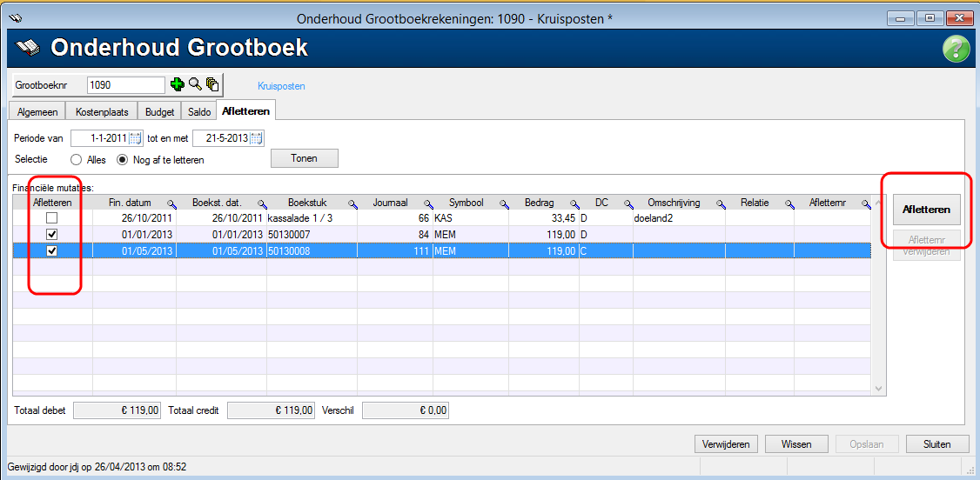Viewport: 980px width, 480px height.
Task: Click the Tonen button
Action: coord(305,158)
